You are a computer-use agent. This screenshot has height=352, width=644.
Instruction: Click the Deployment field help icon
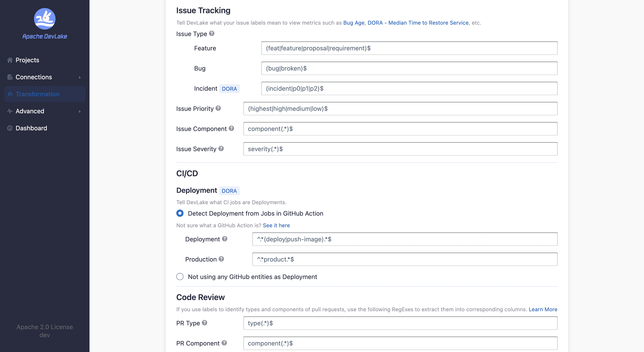pos(224,239)
